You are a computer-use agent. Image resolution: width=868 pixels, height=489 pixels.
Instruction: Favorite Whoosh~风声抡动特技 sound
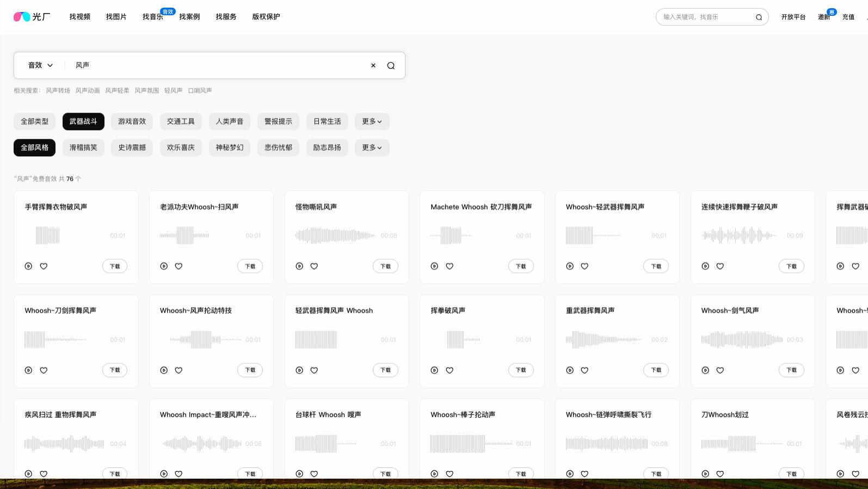[178, 370]
